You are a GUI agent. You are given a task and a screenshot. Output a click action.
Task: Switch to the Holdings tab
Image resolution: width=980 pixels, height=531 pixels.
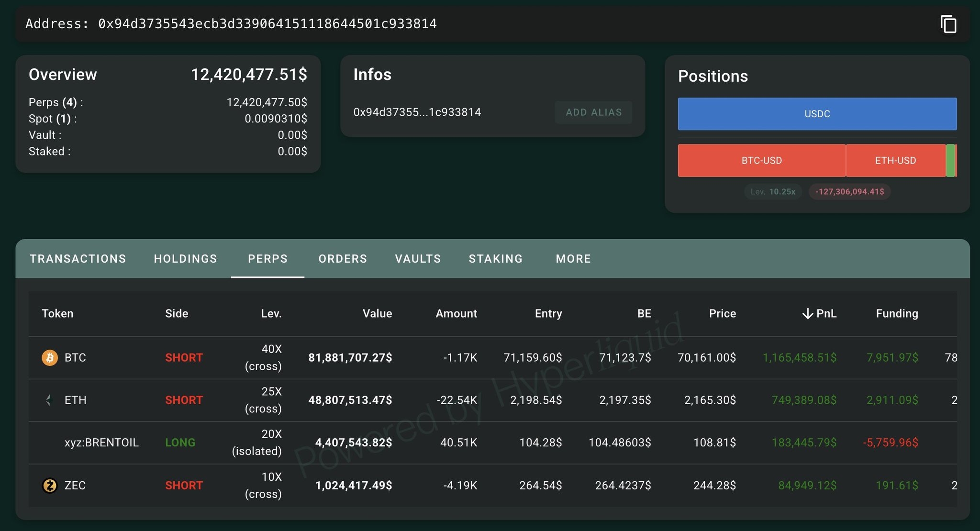[185, 259]
